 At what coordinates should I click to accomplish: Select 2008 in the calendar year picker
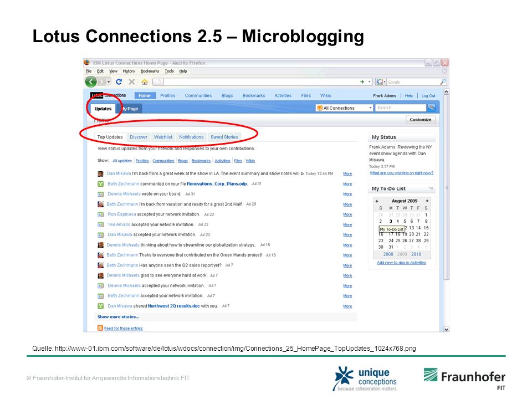click(x=388, y=254)
